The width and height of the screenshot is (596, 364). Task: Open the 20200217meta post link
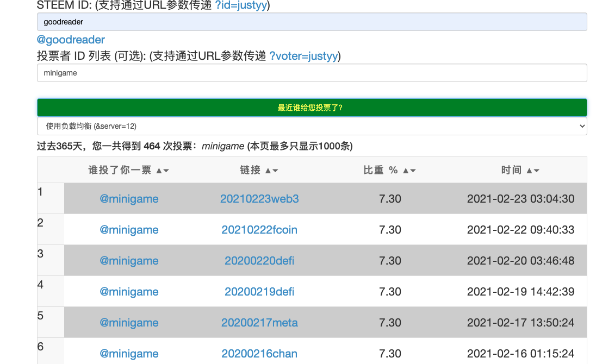259,323
